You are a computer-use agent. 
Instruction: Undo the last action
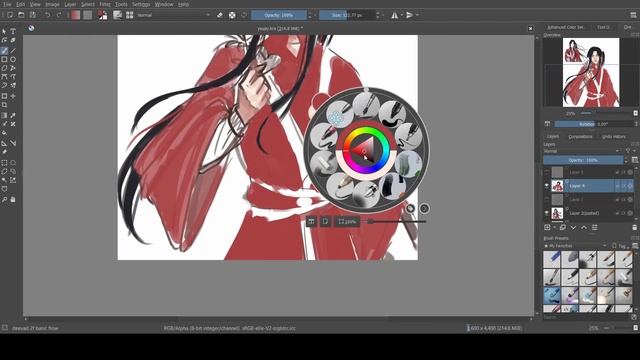click(47, 15)
